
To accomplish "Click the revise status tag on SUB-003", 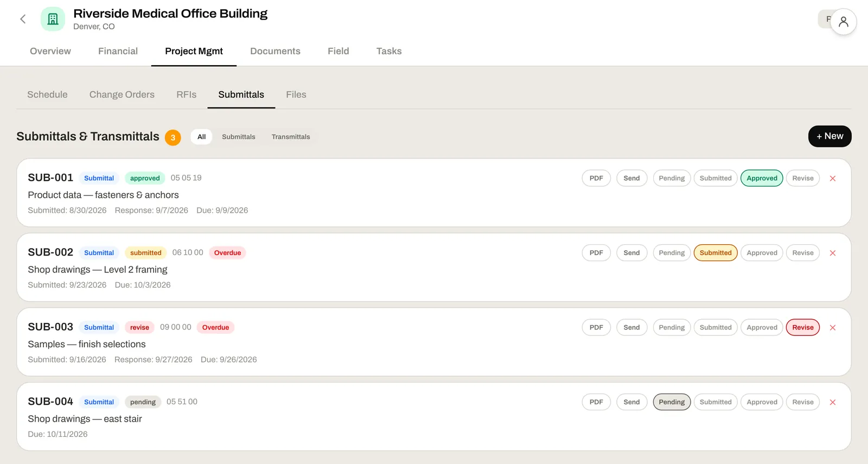I will [139, 327].
